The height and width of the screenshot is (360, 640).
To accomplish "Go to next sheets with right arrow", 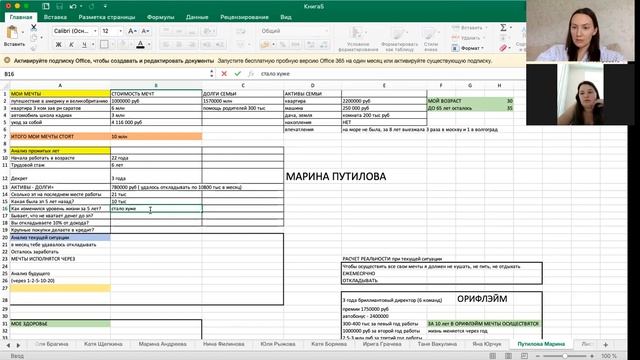I will (x=18, y=345).
